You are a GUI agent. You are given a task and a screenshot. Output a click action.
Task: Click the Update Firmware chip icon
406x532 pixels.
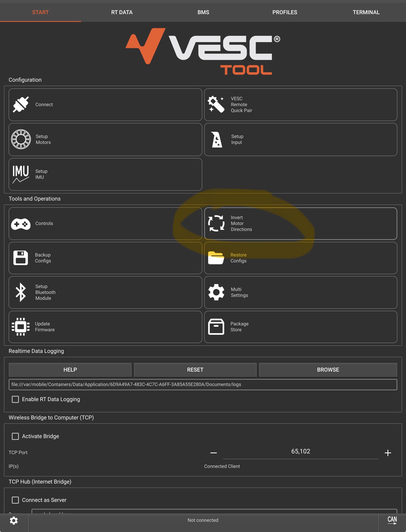coord(21,327)
